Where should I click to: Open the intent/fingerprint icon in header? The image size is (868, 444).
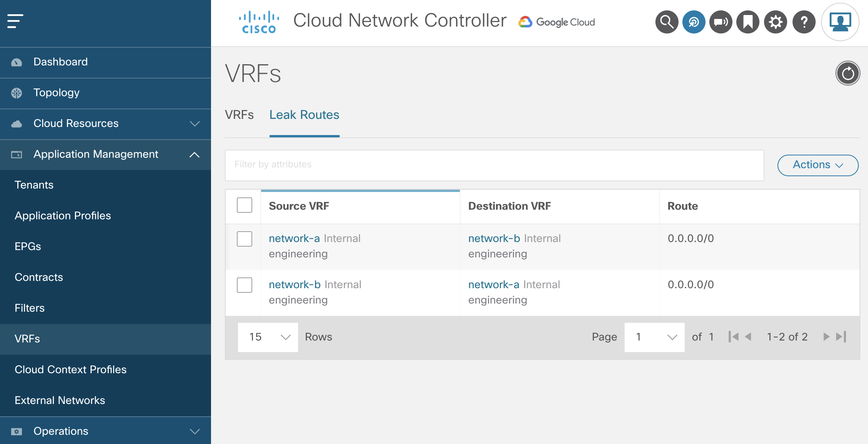coord(694,22)
